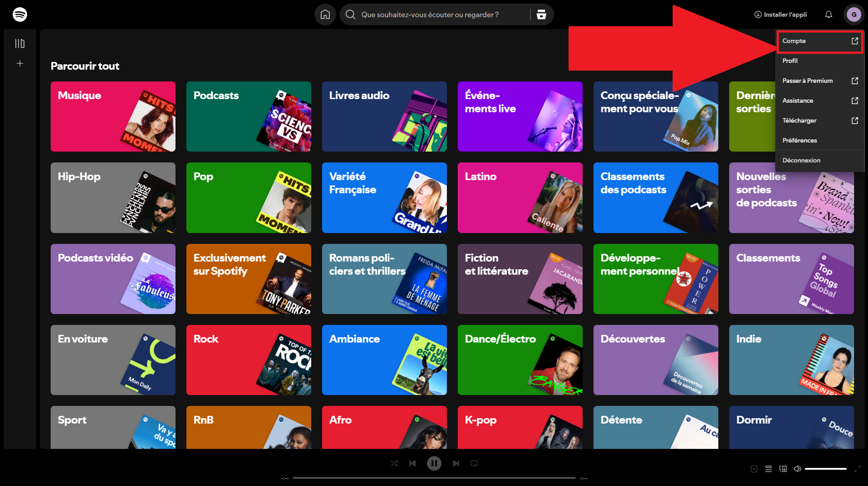868x486 pixels.
Task: Open the Détente category card
Action: pyautogui.click(x=656, y=428)
